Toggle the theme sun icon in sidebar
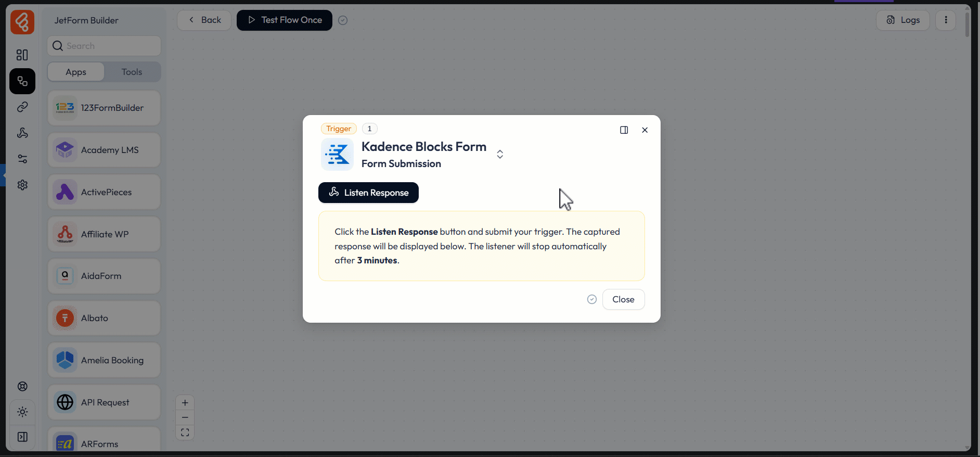 point(22,412)
